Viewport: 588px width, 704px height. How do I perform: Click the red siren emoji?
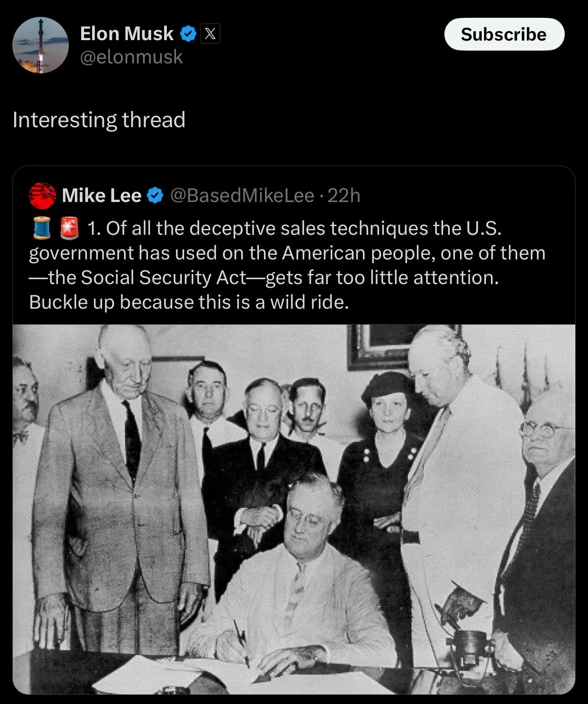click(x=70, y=228)
